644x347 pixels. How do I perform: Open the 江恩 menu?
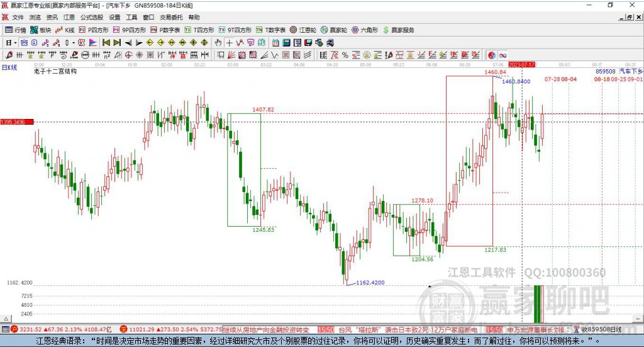(69, 18)
